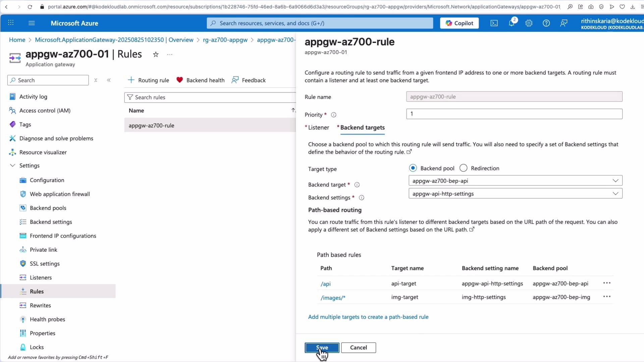Image resolution: width=644 pixels, height=362 pixels.
Task: Open the /api path rule link
Action: (326, 284)
